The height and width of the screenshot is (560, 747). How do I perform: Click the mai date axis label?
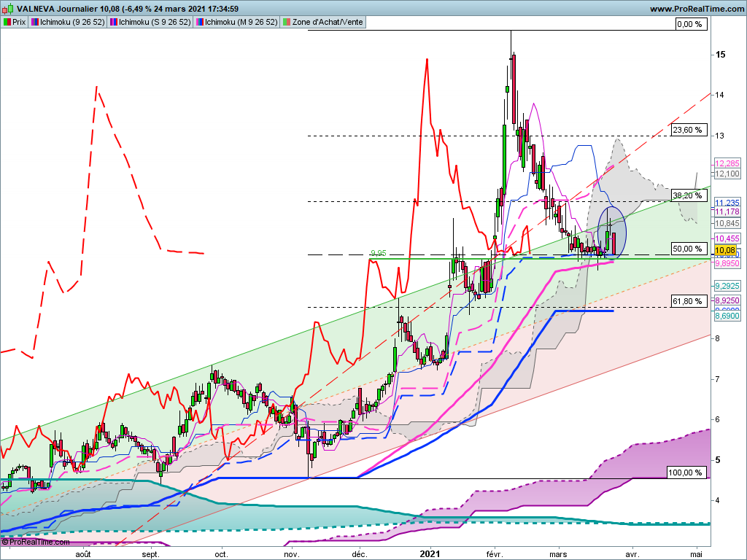[696, 554]
